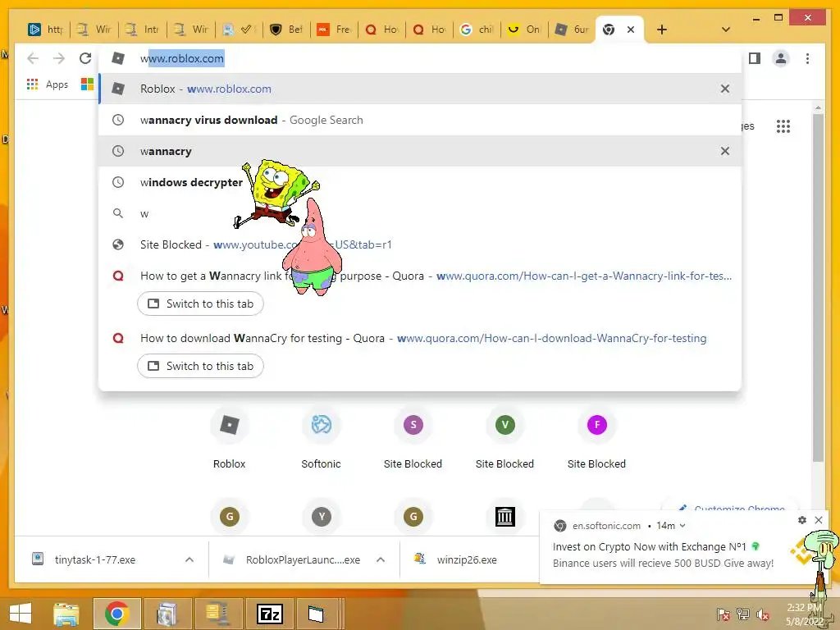Screen dimensions: 840x630
Task: Close the active new tab
Action: pos(631,30)
